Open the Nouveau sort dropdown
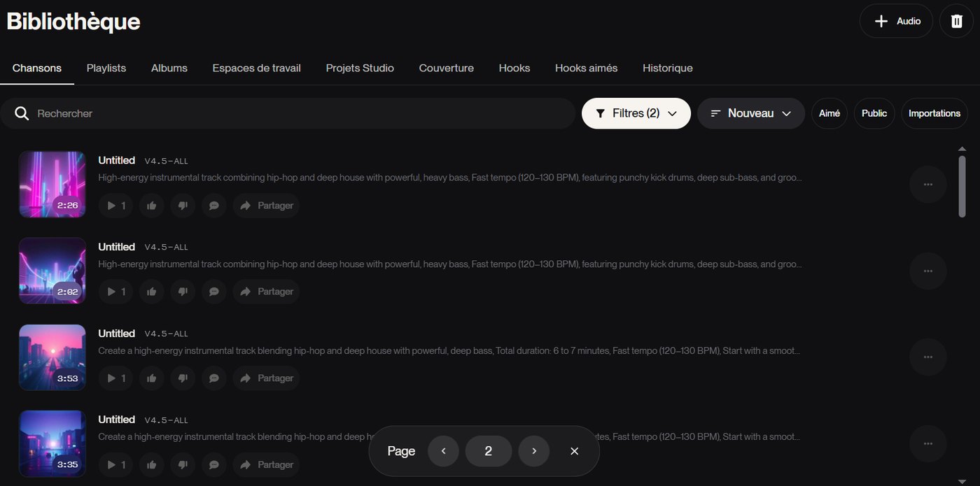 751,113
